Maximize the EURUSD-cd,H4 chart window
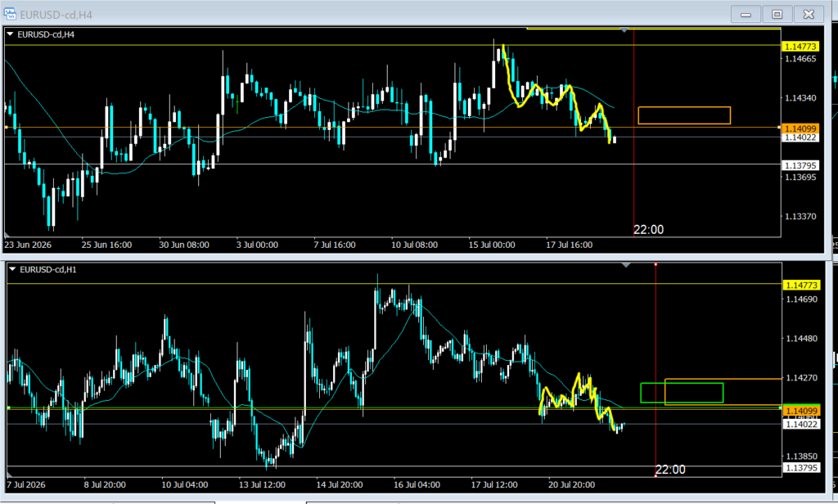Screen dimensions: 838x504 (777, 15)
